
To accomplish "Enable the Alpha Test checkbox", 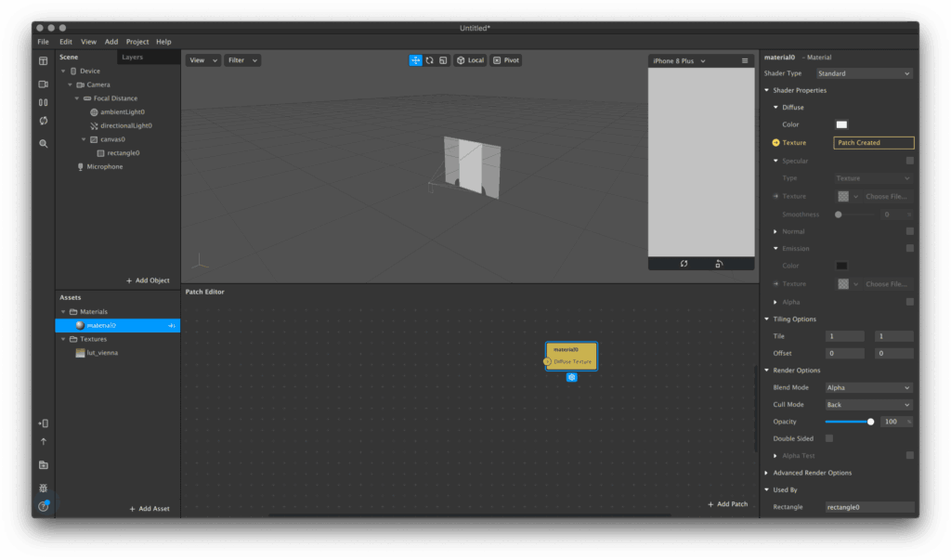I will (x=909, y=455).
